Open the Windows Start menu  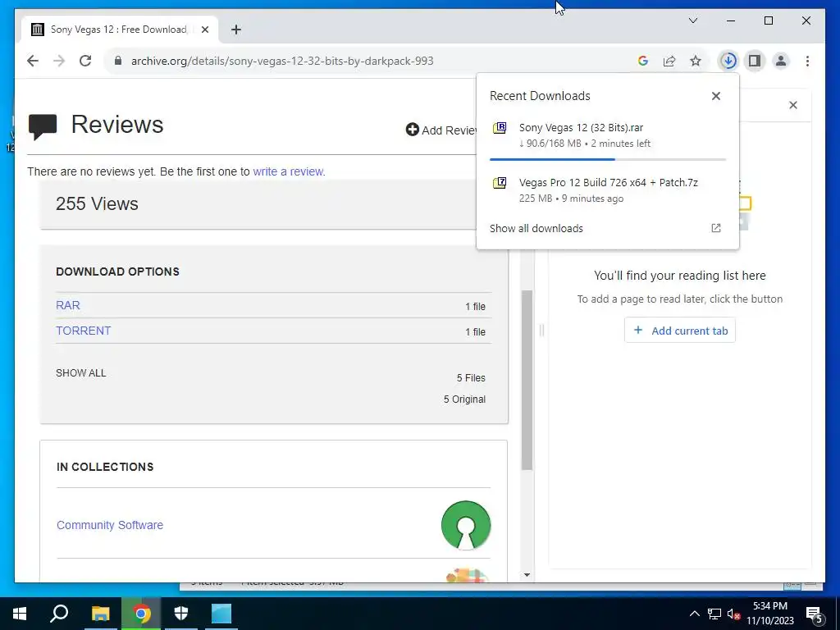pos(20,614)
